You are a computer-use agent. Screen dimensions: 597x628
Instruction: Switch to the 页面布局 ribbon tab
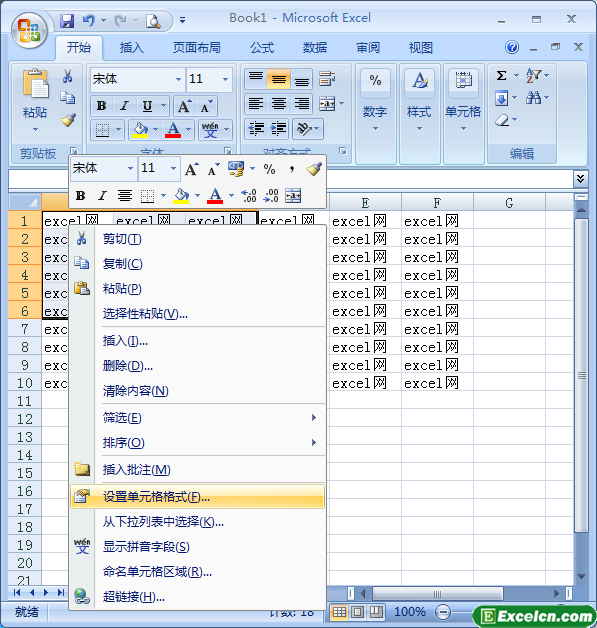tap(197, 48)
